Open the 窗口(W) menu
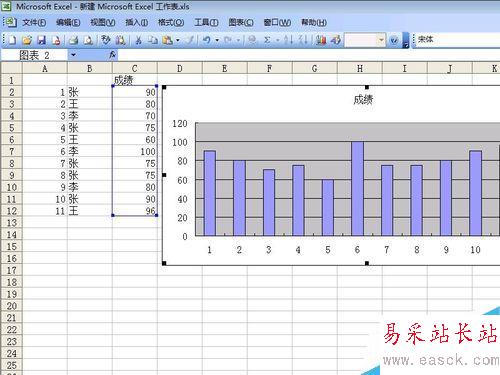The image size is (500, 375). [x=277, y=23]
